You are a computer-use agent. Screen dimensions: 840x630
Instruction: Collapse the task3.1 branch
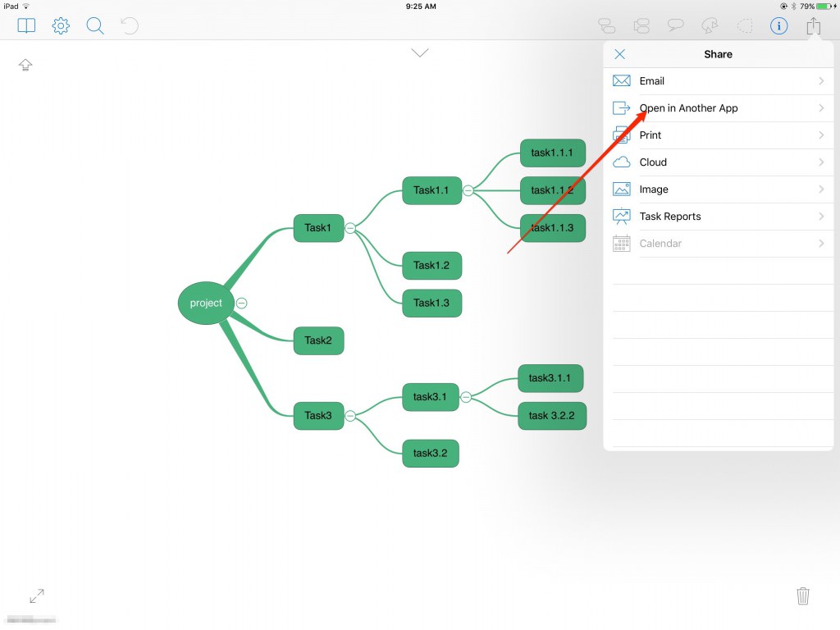[466, 397]
